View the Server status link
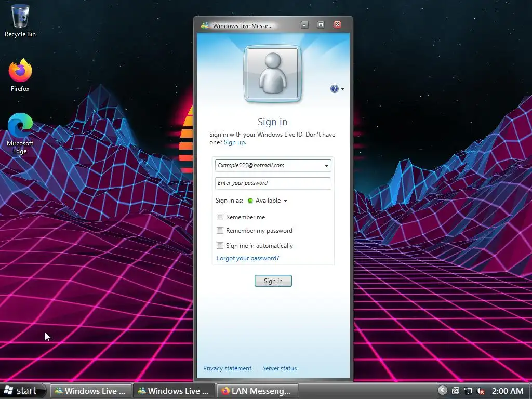The width and height of the screenshot is (532, 399). pos(279,368)
